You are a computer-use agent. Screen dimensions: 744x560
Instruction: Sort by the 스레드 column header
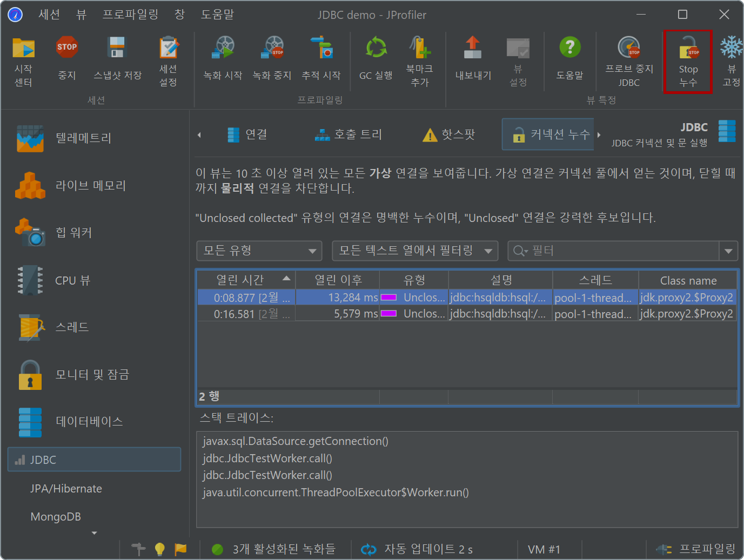596,280
